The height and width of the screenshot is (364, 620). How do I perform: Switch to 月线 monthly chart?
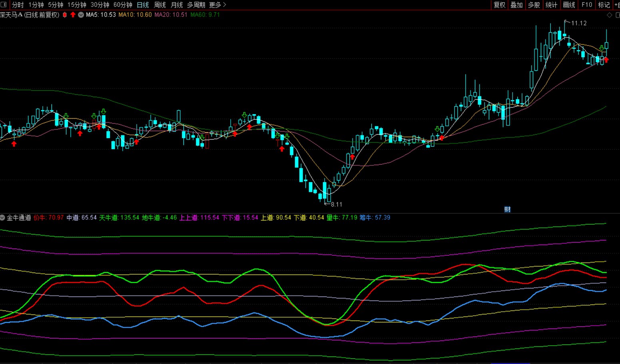pos(177,5)
